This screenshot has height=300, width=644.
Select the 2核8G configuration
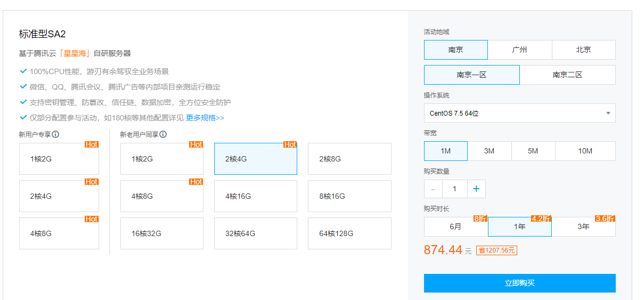(349, 159)
